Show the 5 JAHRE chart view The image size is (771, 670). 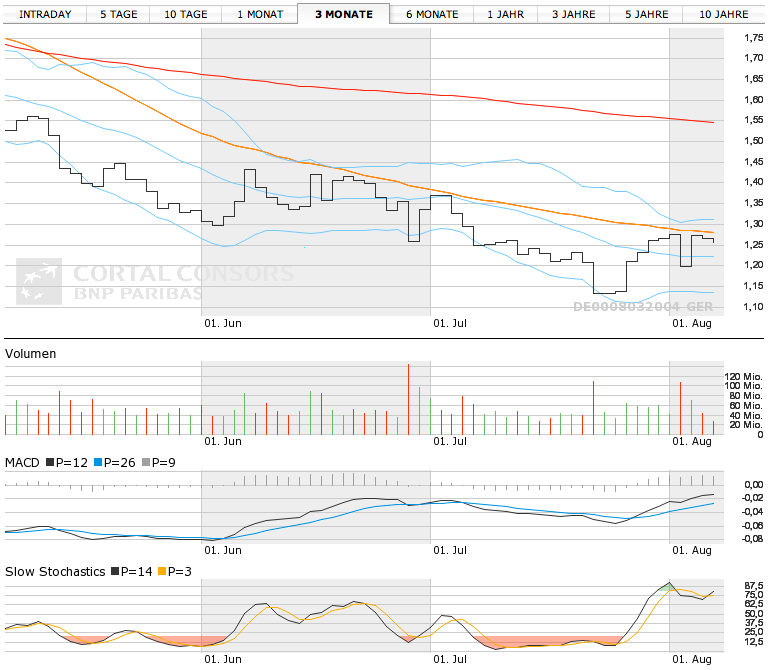pyautogui.click(x=647, y=14)
